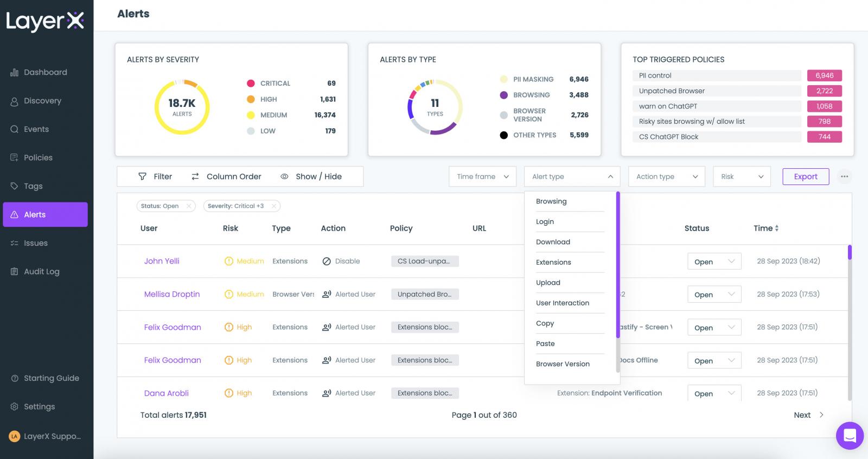Click the LayerX logo

pos(45,21)
